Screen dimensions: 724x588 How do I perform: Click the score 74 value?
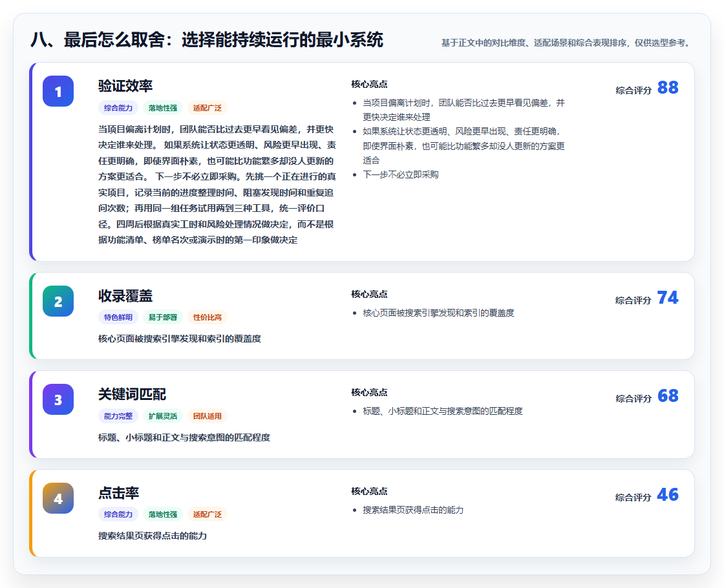[x=668, y=297]
